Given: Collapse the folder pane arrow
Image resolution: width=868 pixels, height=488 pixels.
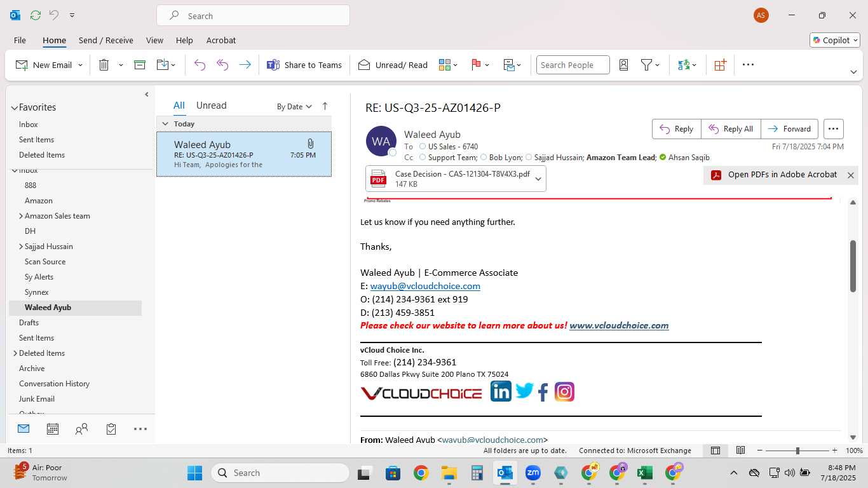Looking at the screenshot, I should click(146, 95).
